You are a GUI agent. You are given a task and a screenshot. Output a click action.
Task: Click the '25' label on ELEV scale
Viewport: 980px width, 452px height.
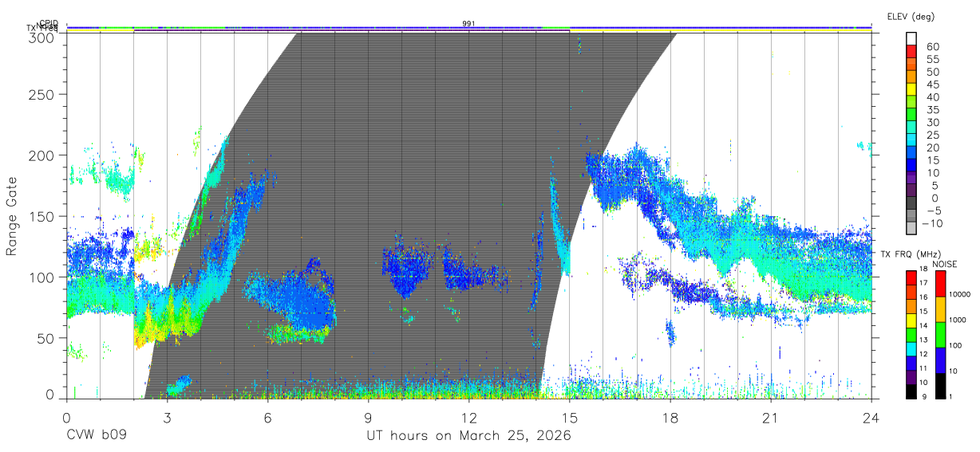click(931, 135)
